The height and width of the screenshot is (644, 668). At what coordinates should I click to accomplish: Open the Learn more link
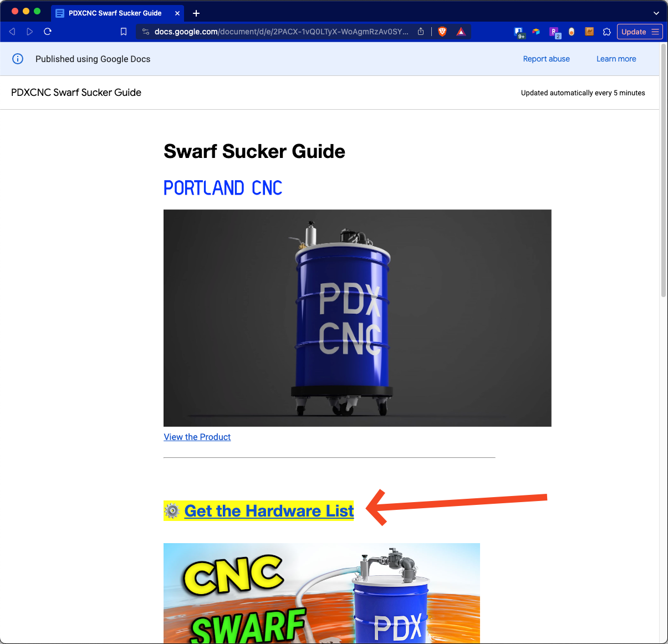tap(616, 59)
